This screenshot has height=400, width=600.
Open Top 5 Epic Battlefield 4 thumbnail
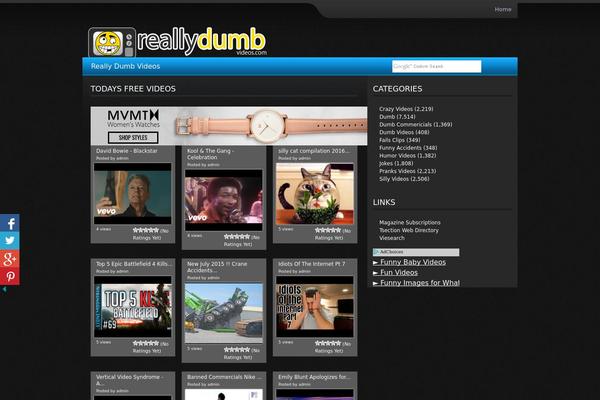[133, 307]
